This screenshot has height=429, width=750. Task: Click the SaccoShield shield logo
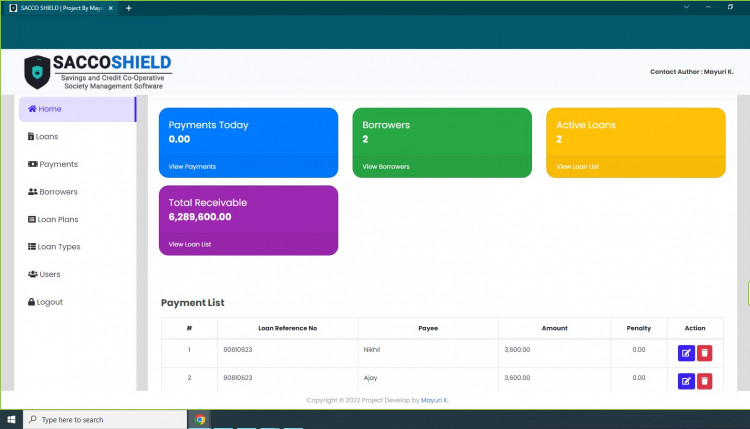coord(37,72)
